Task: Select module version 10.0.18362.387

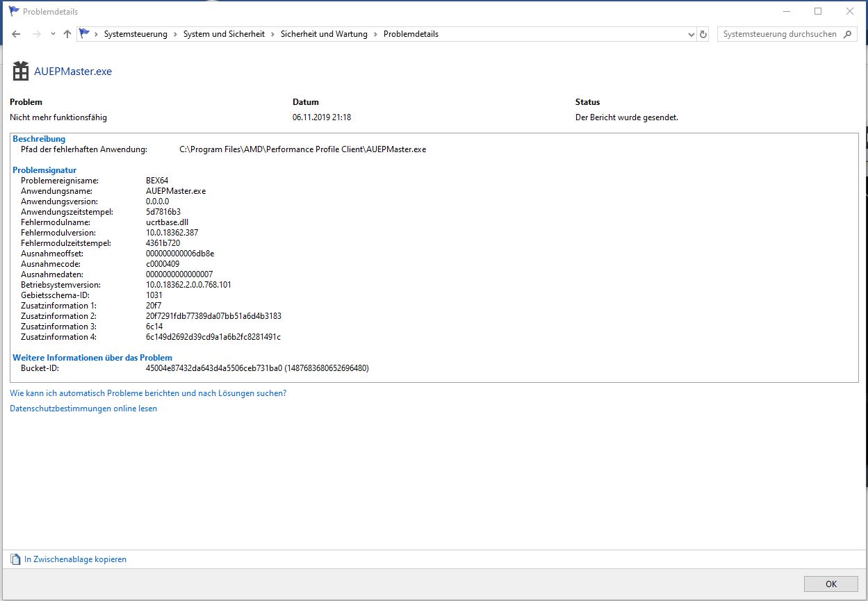Action: point(172,233)
